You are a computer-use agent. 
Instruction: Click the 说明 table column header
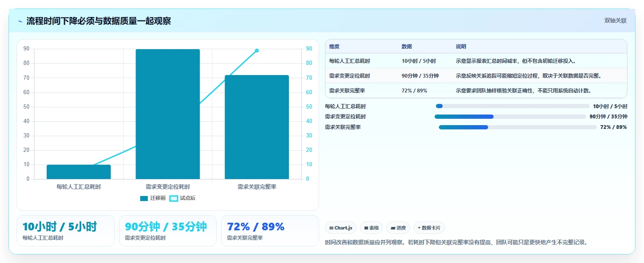coord(461,47)
